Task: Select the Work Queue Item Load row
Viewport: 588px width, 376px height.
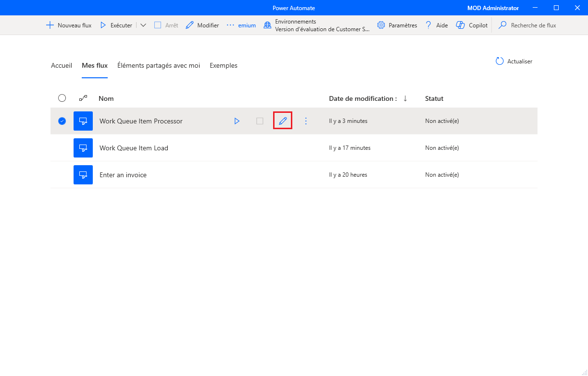Action: click(294, 148)
